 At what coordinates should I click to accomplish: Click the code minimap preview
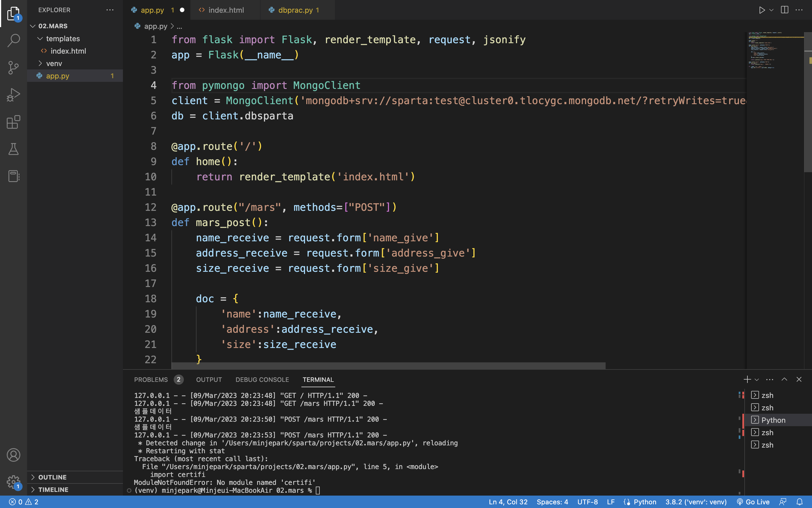775,51
